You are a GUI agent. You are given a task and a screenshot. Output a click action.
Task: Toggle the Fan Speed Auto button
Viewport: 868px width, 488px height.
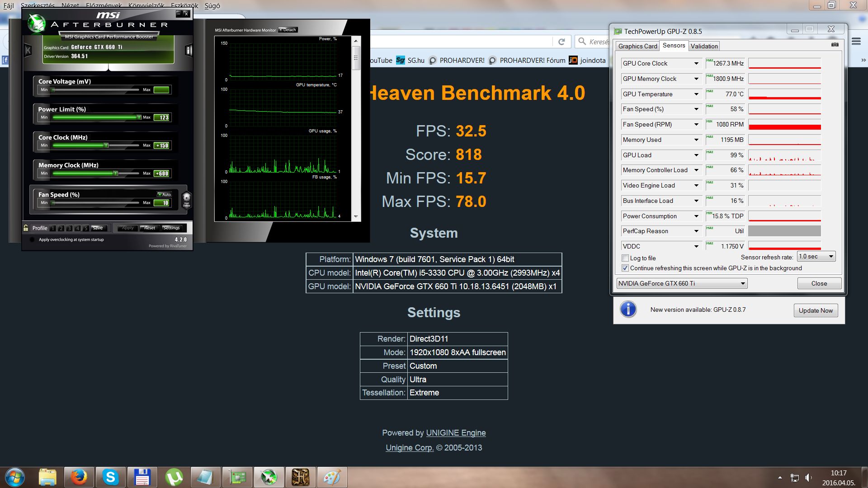164,194
